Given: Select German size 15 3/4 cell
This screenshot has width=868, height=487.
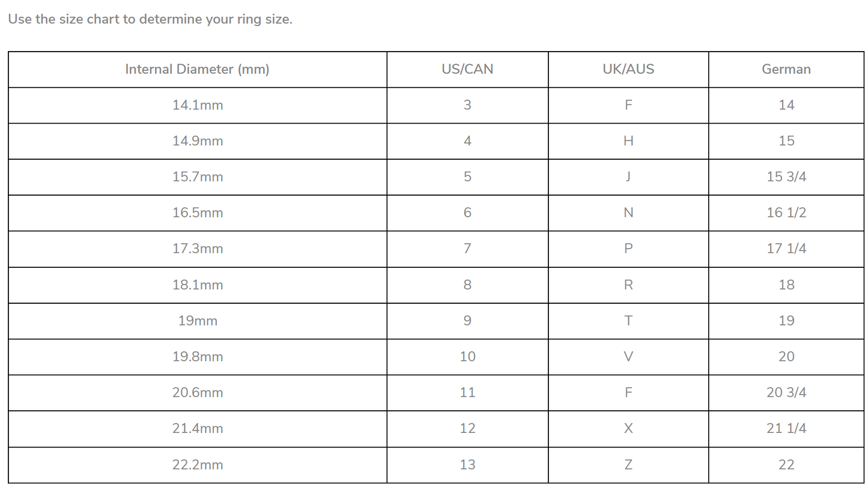Looking at the screenshot, I should (786, 177).
